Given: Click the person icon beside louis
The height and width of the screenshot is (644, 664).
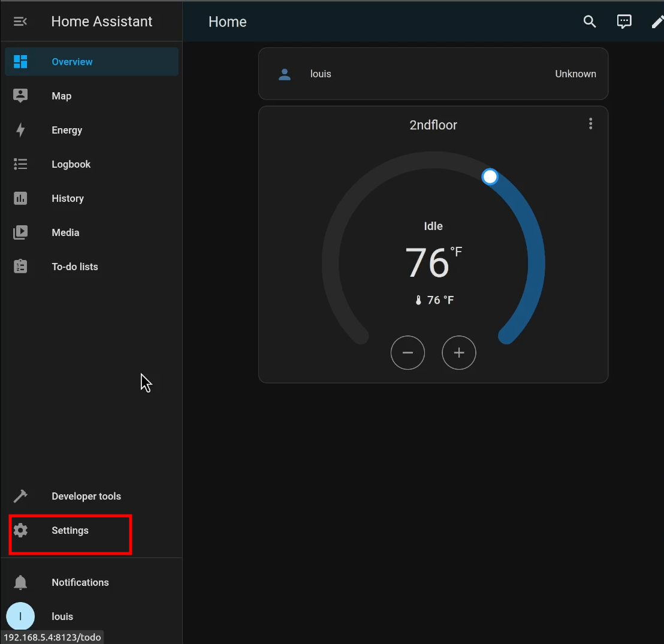Looking at the screenshot, I should coord(285,74).
